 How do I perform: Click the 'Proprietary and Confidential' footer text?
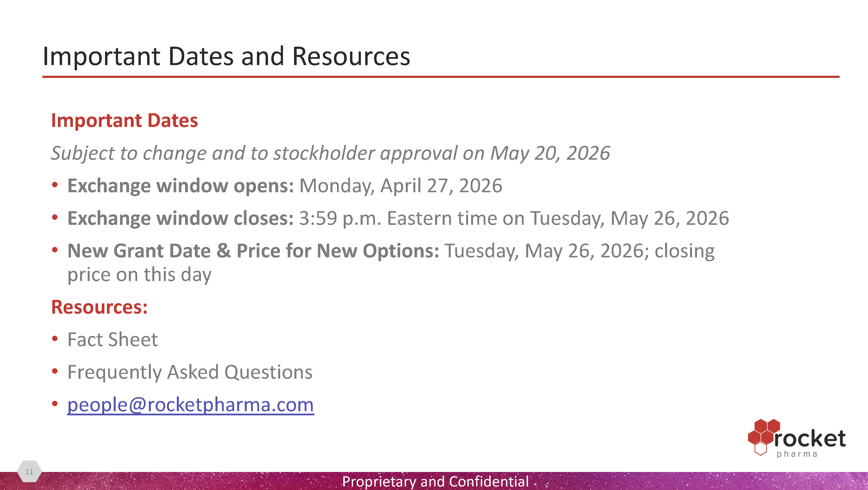435,481
